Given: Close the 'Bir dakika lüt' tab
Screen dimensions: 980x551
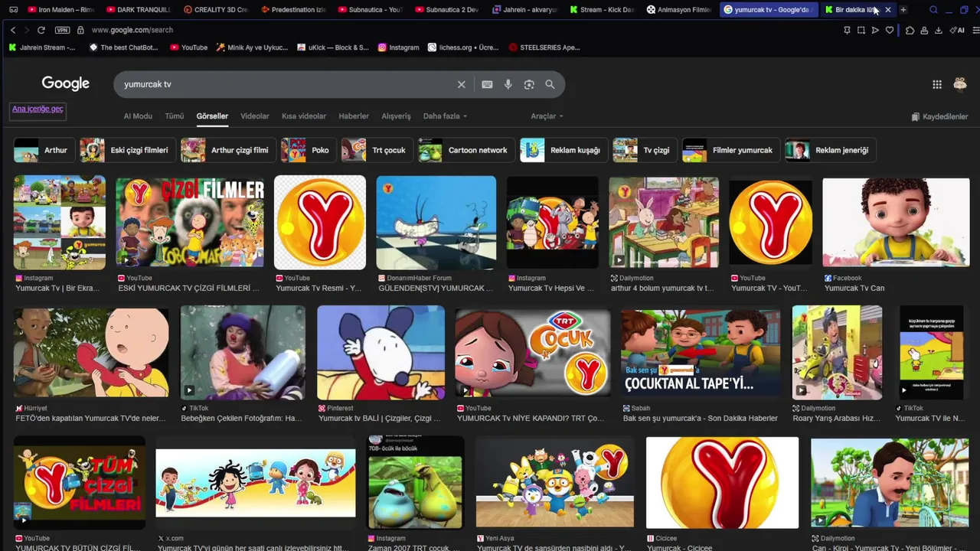Looking at the screenshot, I should pos(887,10).
